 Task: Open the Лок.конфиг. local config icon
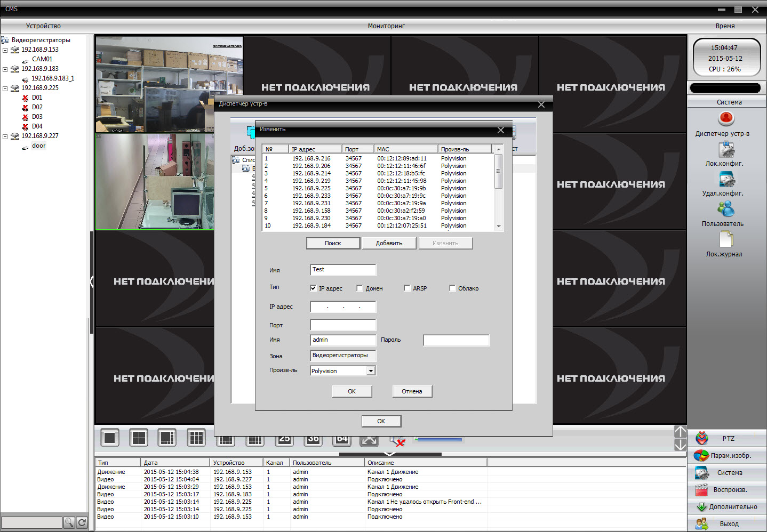726,150
